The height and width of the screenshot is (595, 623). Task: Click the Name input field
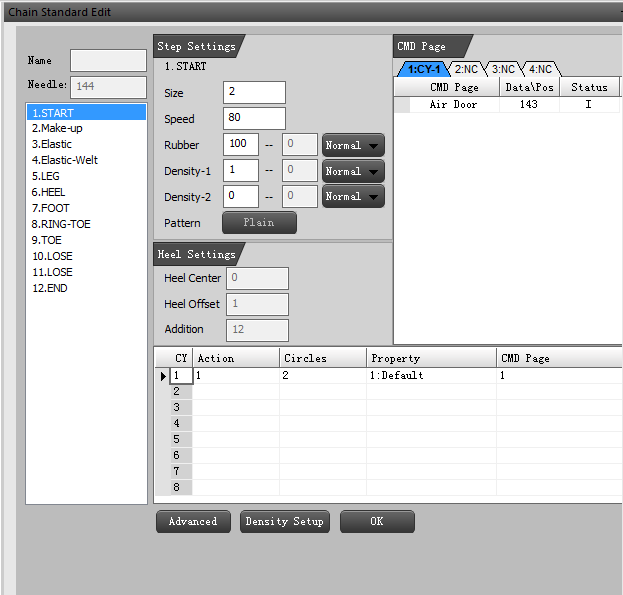point(108,60)
